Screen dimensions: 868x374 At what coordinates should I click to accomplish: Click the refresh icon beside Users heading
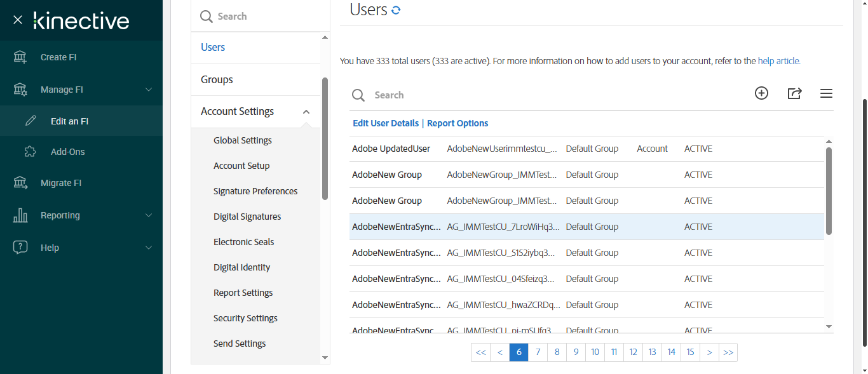396,10
